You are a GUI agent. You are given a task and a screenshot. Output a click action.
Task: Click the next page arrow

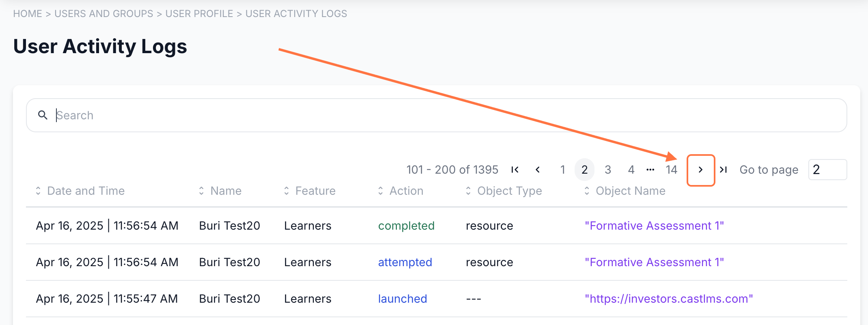pyautogui.click(x=700, y=170)
